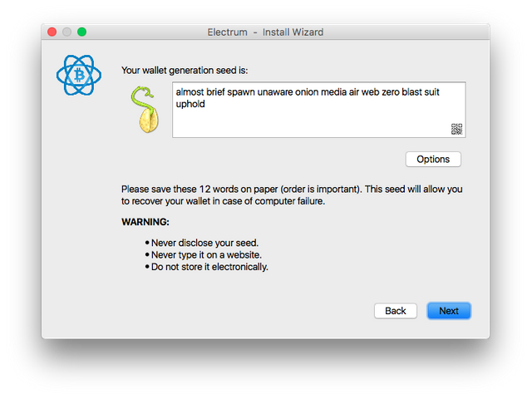Minimize the Electrum window
The width and height of the screenshot is (532, 399).
[66, 32]
